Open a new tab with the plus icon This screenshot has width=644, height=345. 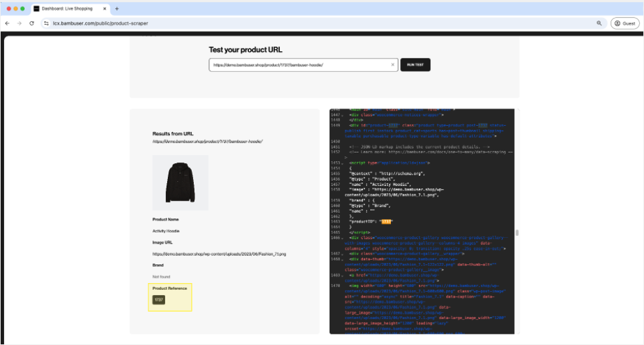(117, 9)
